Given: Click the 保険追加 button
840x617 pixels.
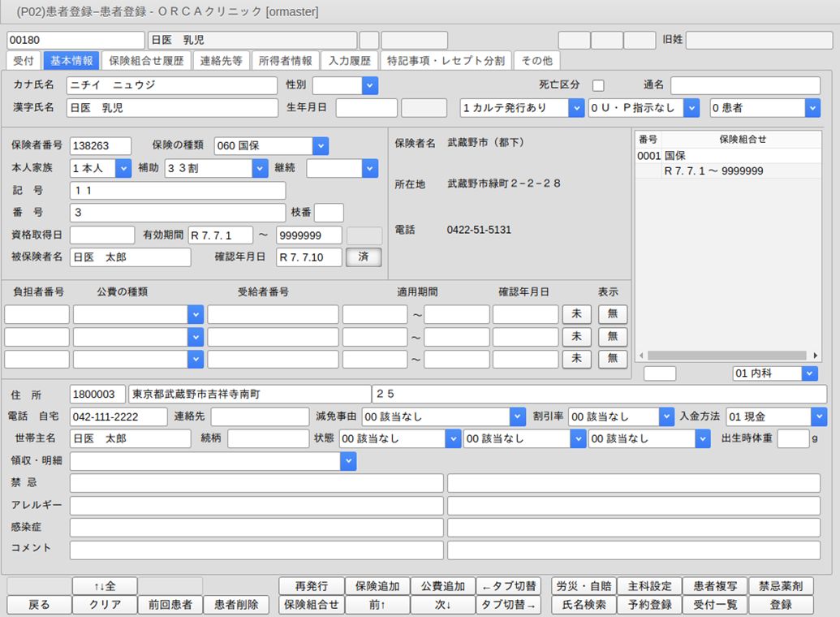Looking at the screenshot, I should click(377, 586).
